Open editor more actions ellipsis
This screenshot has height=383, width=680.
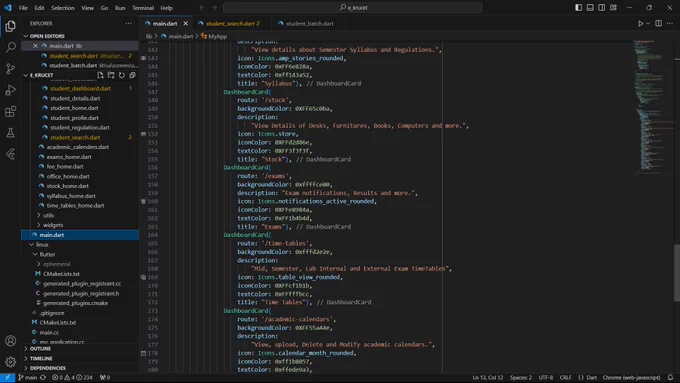670,23
